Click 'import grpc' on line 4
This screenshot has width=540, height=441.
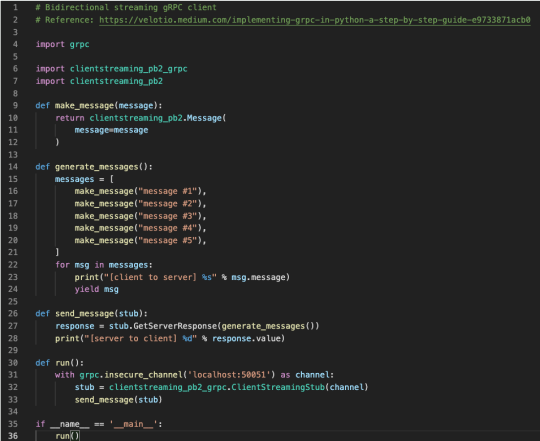pyautogui.click(x=62, y=44)
